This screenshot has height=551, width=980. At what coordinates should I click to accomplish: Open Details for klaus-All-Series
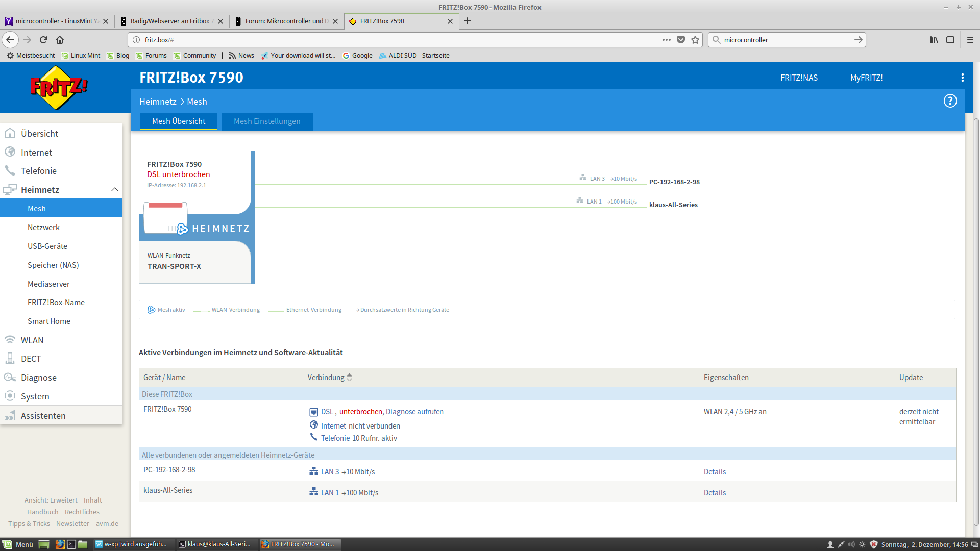tap(715, 493)
